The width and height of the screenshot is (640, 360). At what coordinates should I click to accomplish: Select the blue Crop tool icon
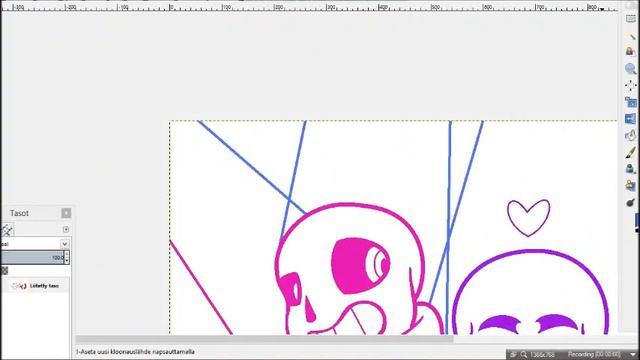coord(631,102)
